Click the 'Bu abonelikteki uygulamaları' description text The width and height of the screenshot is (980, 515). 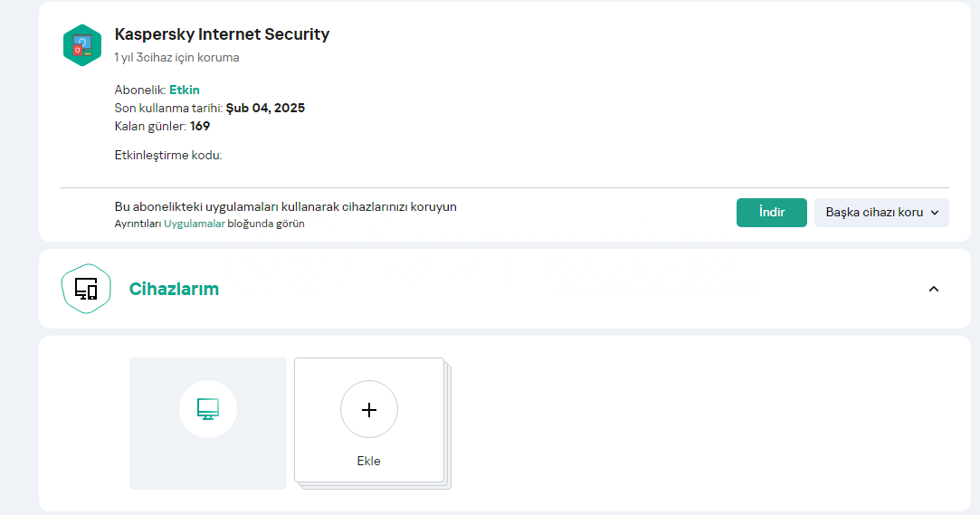tap(285, 206)
